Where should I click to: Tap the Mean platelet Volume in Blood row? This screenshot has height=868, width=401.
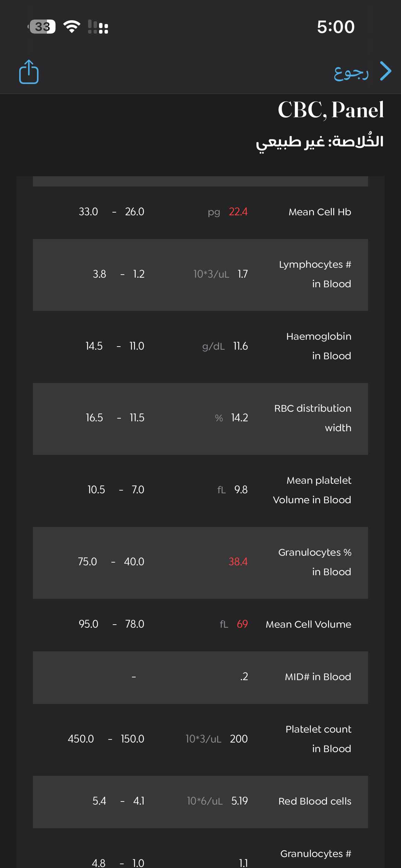[x=200, y=491]
